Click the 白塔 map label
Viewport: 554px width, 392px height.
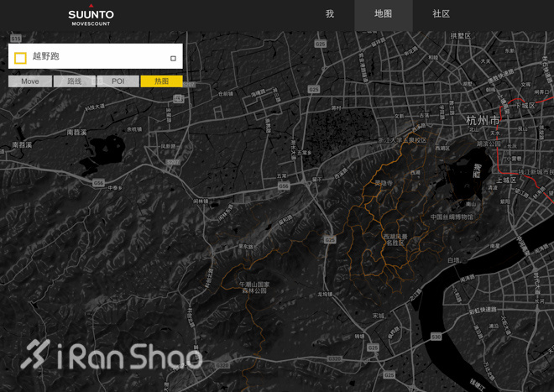click(453, 260)
